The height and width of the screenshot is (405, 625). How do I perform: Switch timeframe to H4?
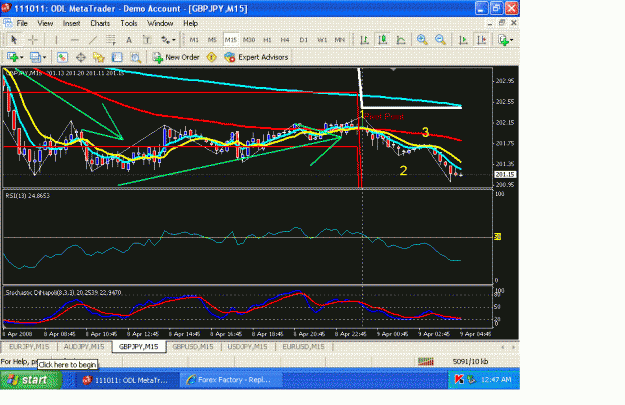[285, 40]
